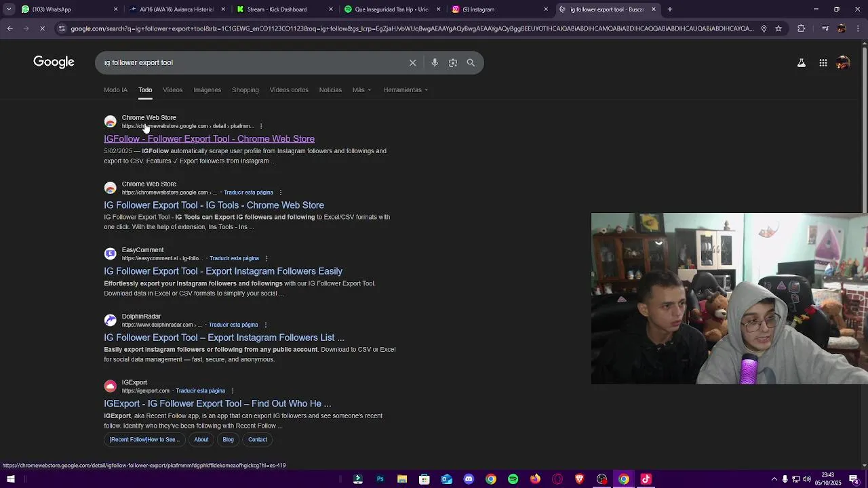
Task: Open more options for EasyComment result
Action: (266, 258)
